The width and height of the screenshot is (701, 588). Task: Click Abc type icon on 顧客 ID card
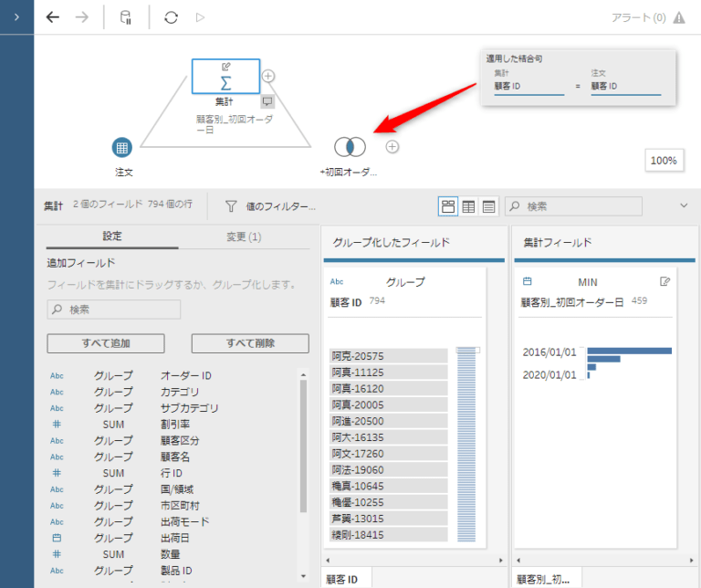coord(337,282)
